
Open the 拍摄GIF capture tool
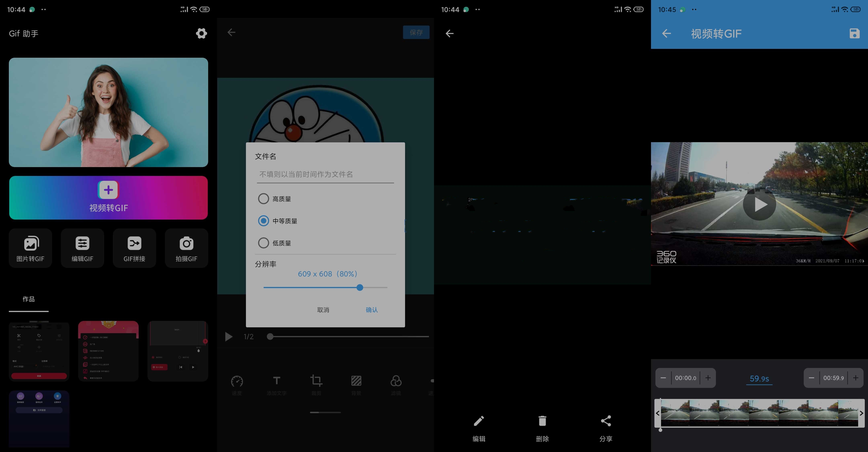(x=186, y=248)
